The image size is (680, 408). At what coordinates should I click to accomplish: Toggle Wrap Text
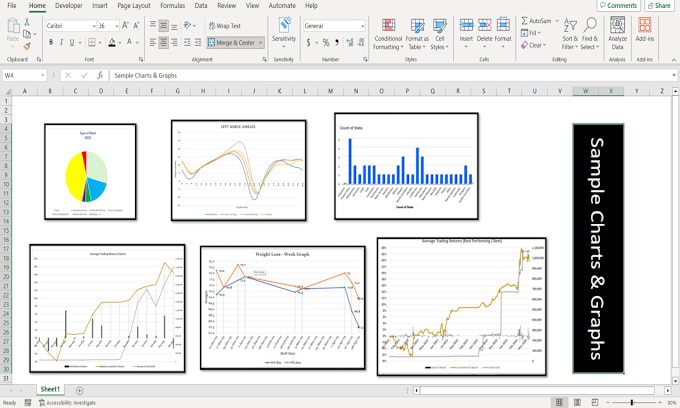pyautogui.click(x=225, y=26)
